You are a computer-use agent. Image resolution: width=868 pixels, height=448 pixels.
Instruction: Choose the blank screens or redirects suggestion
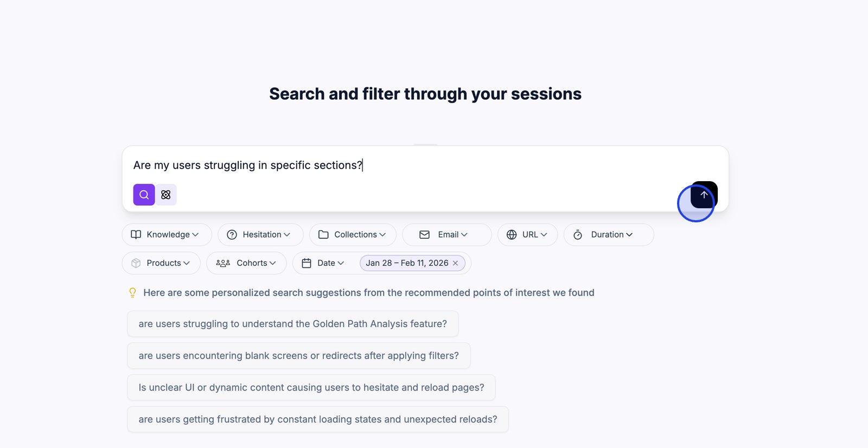(298, 356)
